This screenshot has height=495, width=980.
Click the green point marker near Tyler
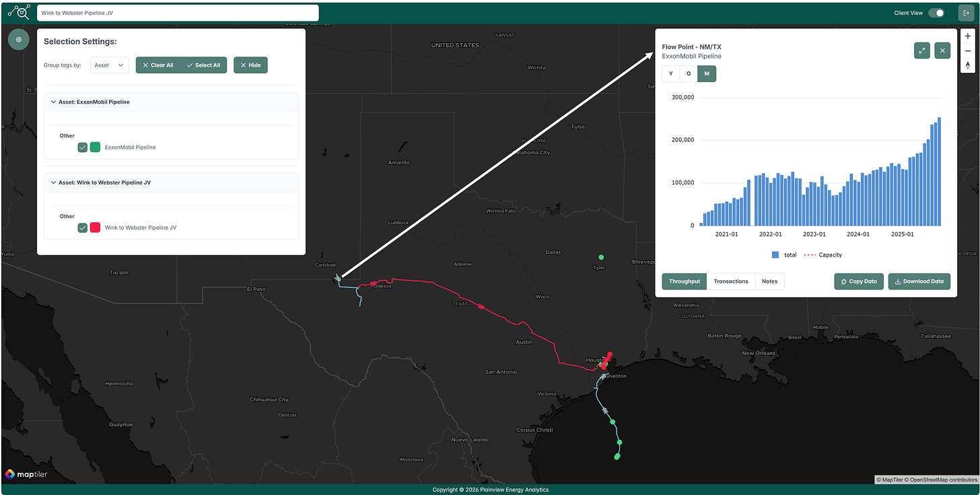pos(601,257)
